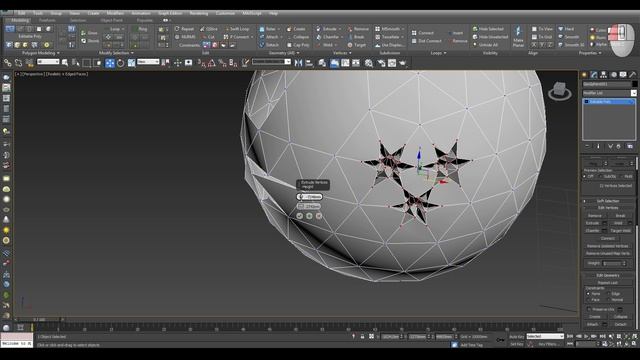Click the Swift Loop tool

[x=237, y=29]
